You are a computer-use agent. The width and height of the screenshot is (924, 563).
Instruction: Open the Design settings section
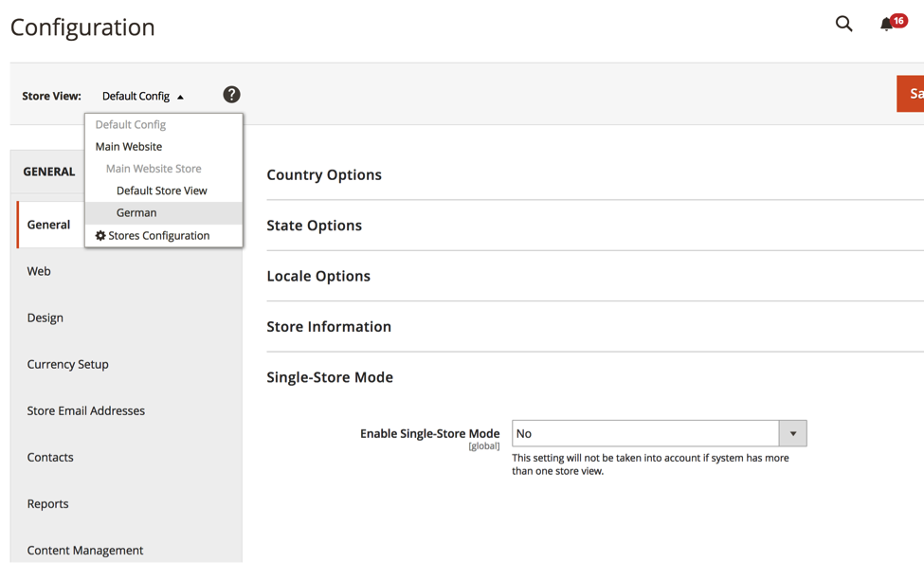tap(45, 317)
